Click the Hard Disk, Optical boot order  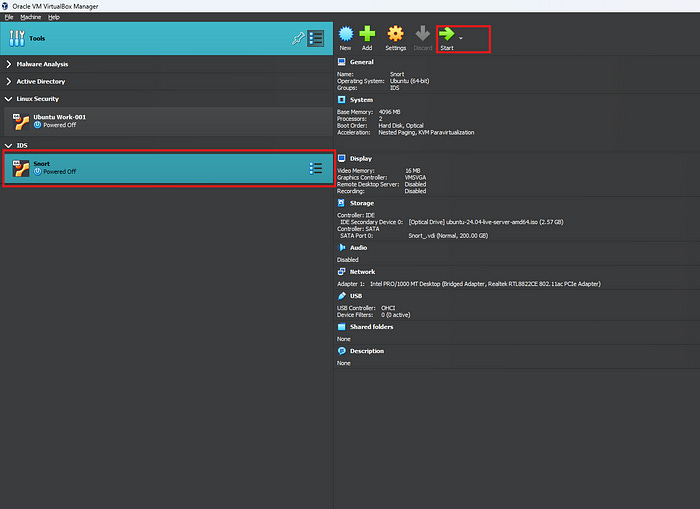click(x=401, y=126)
